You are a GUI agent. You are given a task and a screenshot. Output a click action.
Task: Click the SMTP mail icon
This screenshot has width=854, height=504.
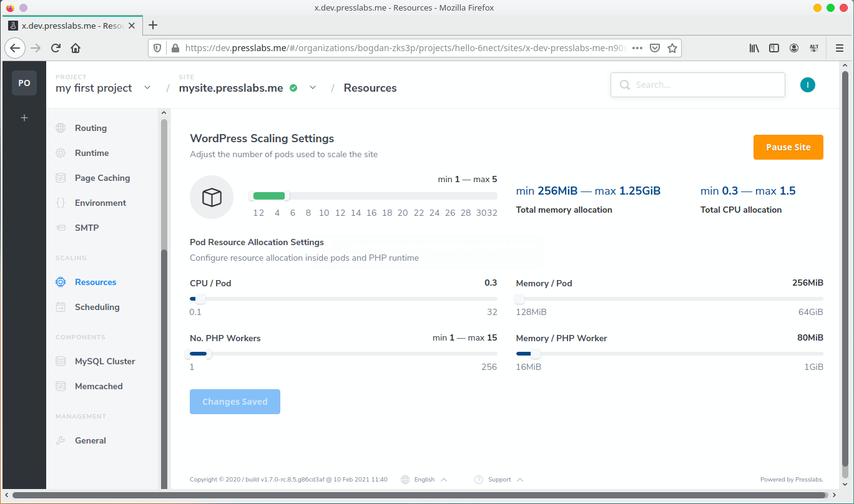pos(61,228)
